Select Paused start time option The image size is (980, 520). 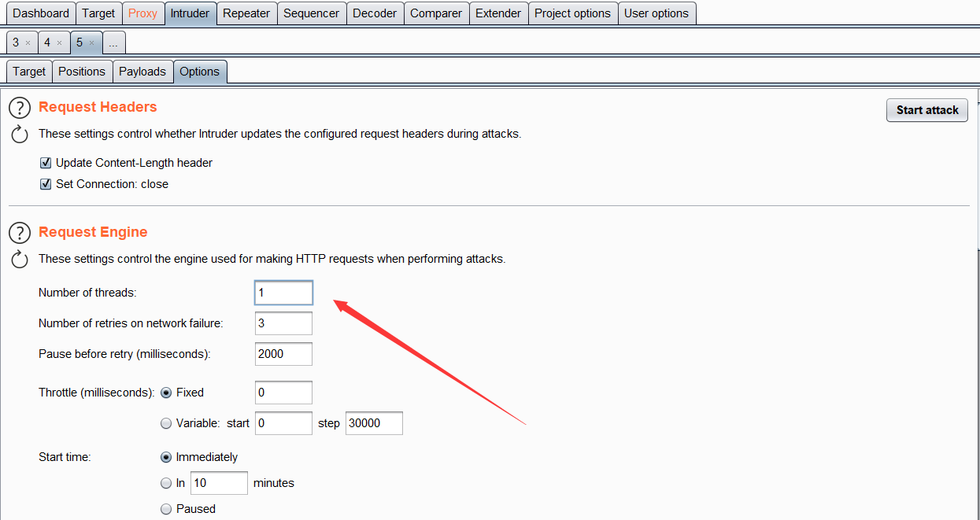coord(166,509)
